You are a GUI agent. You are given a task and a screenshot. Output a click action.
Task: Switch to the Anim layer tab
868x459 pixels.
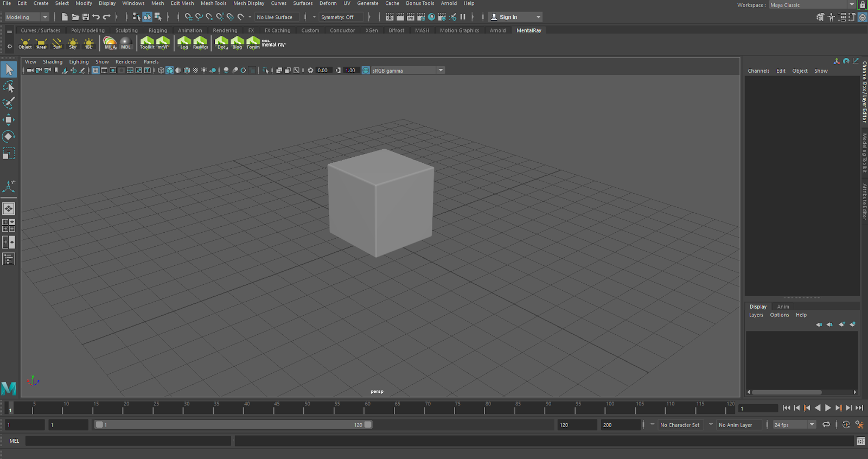point(783,307)
